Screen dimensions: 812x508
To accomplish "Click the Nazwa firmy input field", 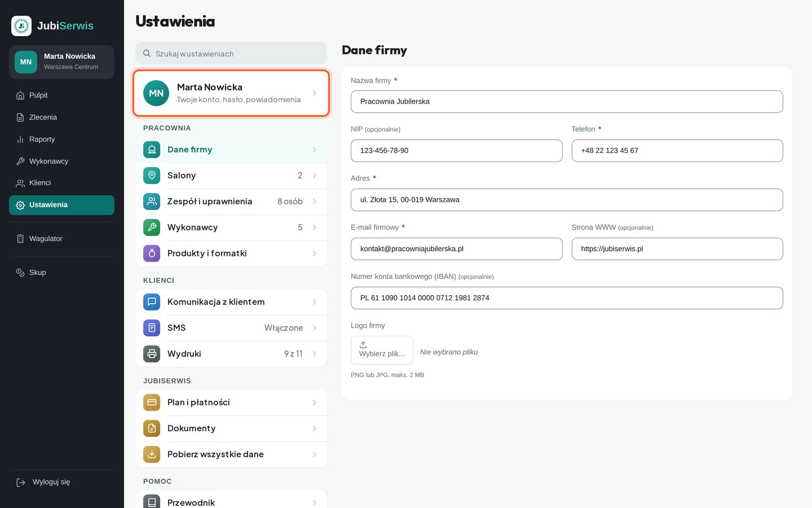I will point(566,102).
